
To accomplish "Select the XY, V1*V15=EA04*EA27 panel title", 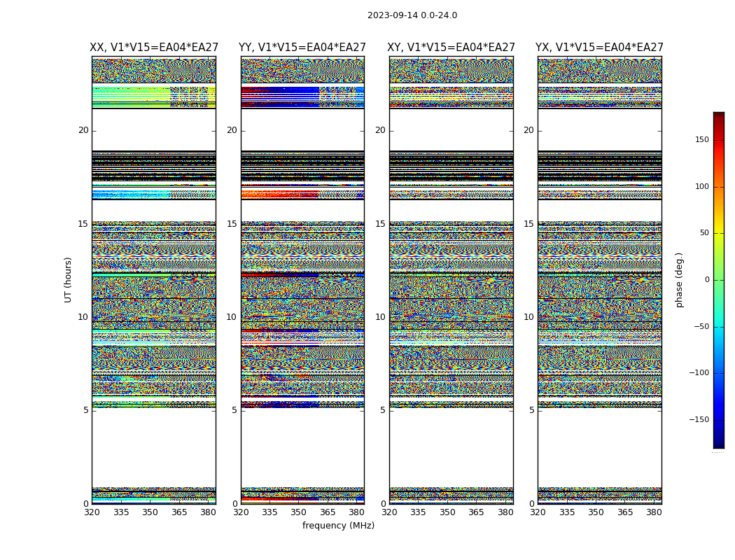I will 451,48.
